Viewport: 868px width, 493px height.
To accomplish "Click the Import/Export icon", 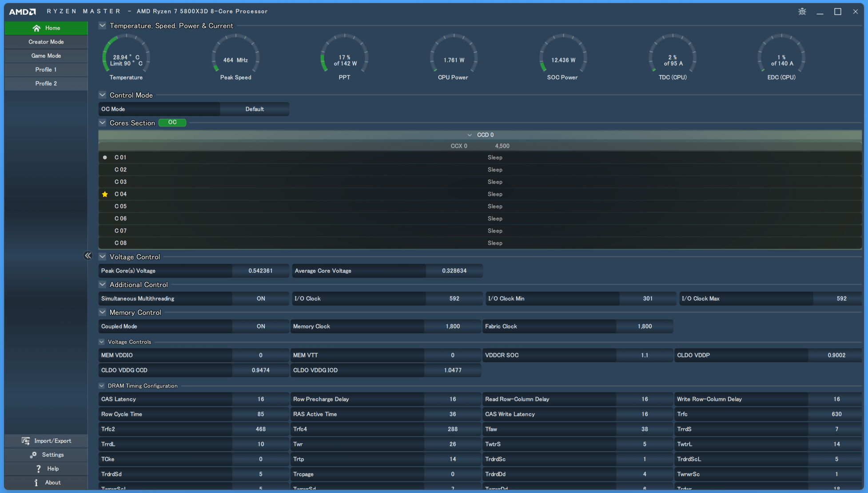I will [26, 441].
